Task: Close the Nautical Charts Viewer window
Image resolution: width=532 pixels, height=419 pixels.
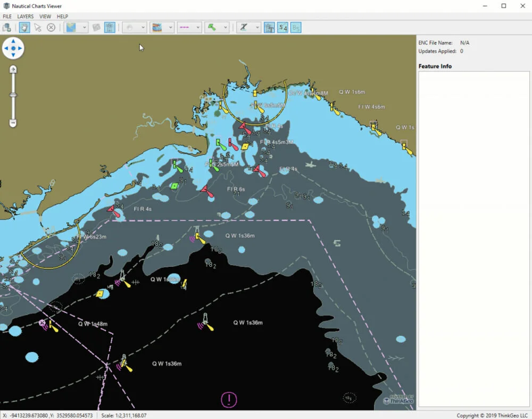Action: pyautogui.click(x=522, y=6)
